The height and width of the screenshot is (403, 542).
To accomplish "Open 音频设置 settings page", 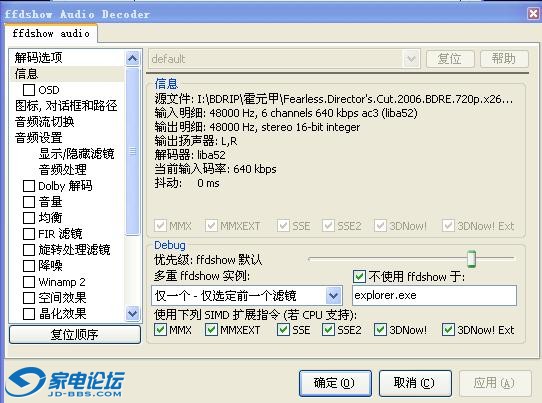I will tap(38, 138).
